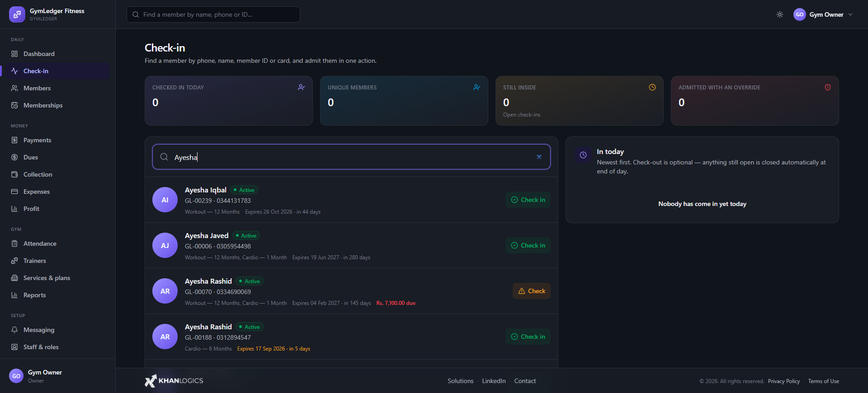This screenshot has height=393, width=868.
Task: Check in Ayesha Rashid GL-00188
Action: pyautogui.click(x=528, y=337)
